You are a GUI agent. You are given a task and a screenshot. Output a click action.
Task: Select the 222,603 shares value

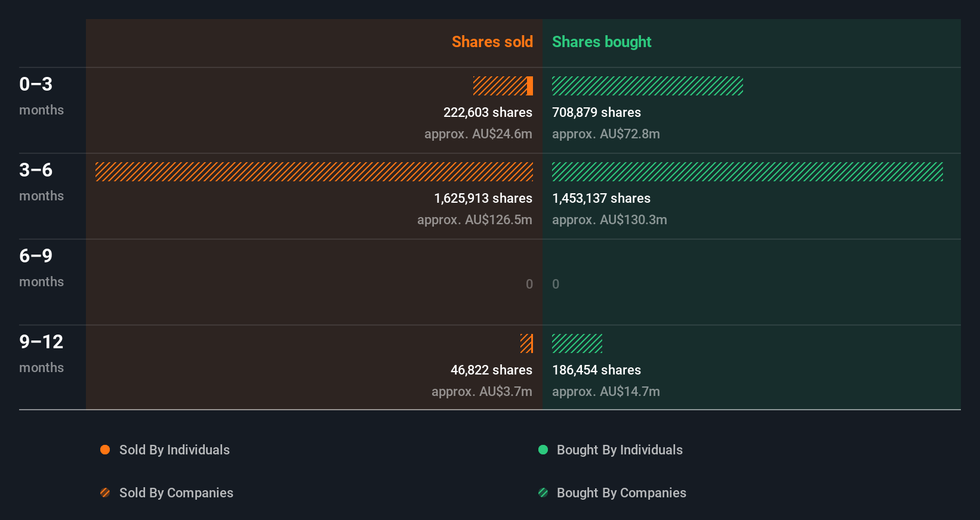coord(488,112)
